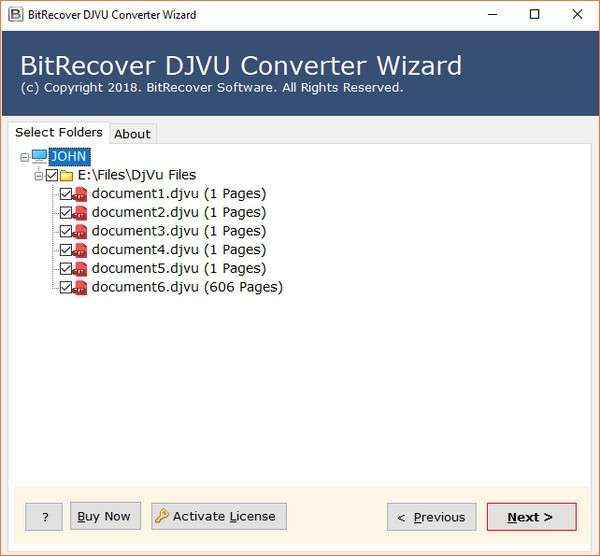600x556 pixels.
Task: Click the yellow folder icon for DjVu Files
Action: pos(67,176)
